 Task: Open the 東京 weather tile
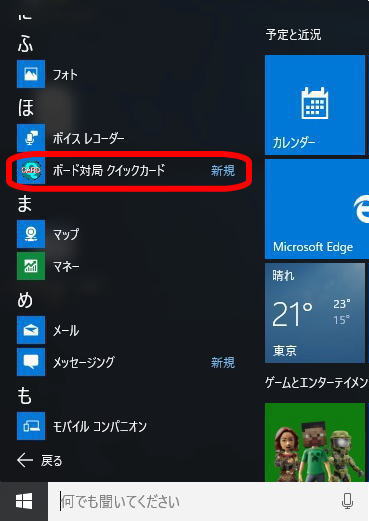[x=315, y=313]
